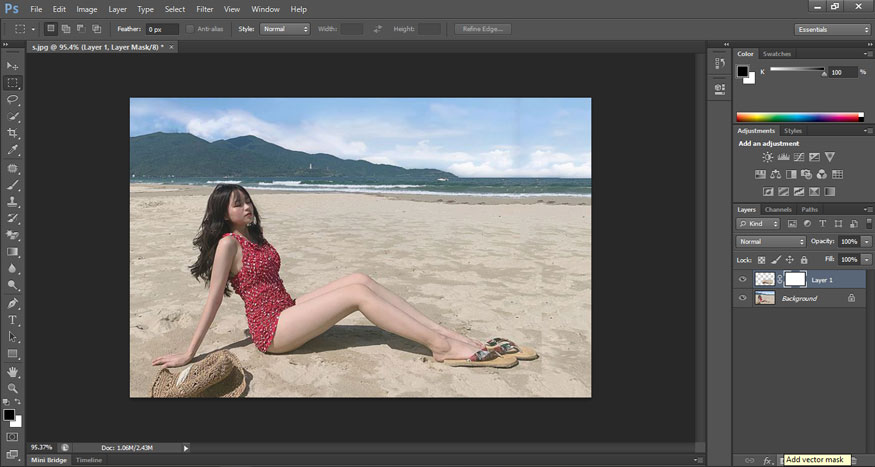
Task: Open the Mini Bridge panel tab
Action: coord(49,460)
